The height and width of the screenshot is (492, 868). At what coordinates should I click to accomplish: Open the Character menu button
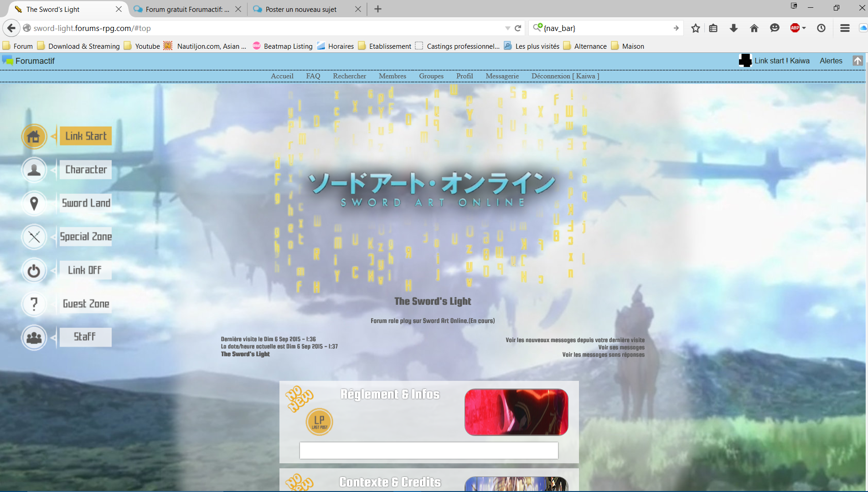pyautogui.click(x=86, y=169)
